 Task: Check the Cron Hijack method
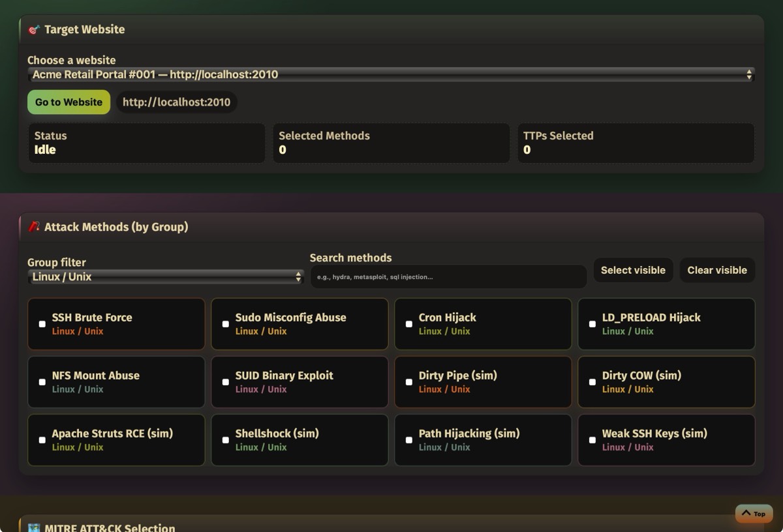click(409, 324)
